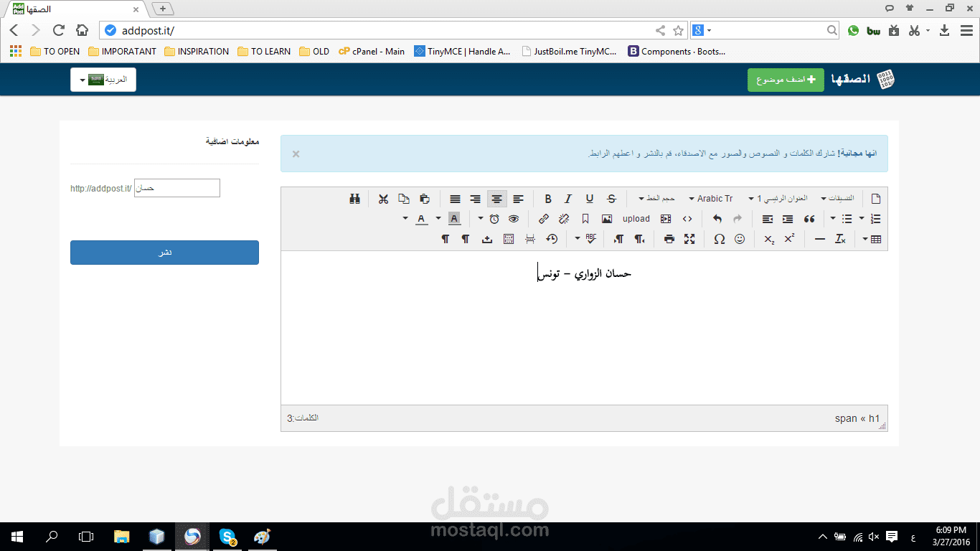Click the green اضف موضوع add topic button
This screenshot has width=980, height=551.
tap(786, 80)
